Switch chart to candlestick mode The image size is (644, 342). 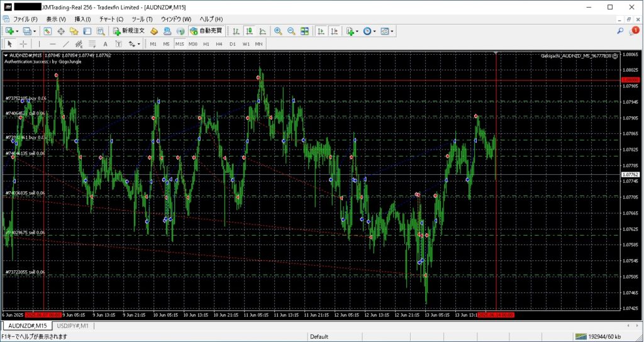point(250,31)
